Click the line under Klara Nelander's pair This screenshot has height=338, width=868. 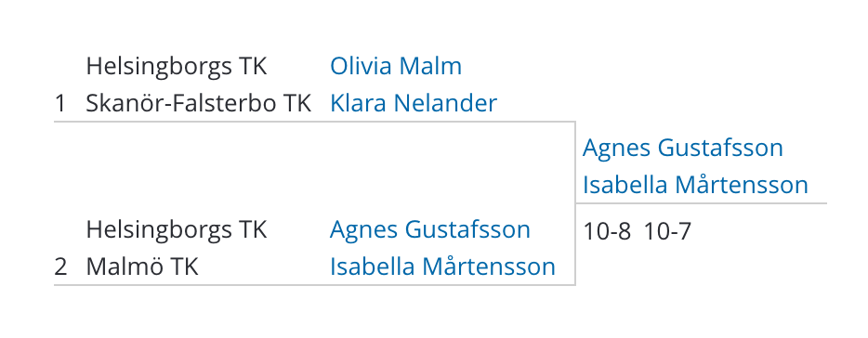coord(314,122)
